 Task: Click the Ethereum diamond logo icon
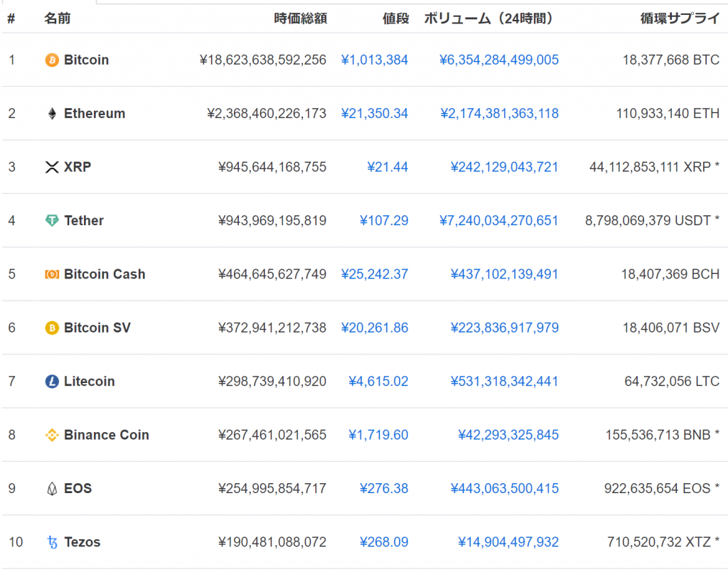coord(52,114)
